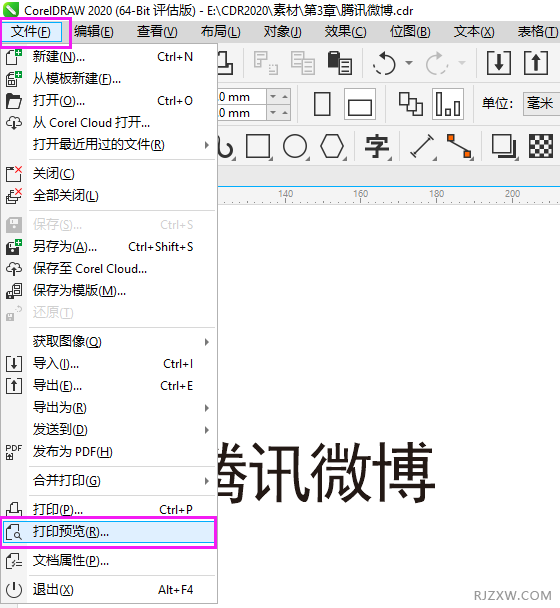The image size is (560, 608).
Task: Select the Connector tool
Action: (x=460, y=147)
